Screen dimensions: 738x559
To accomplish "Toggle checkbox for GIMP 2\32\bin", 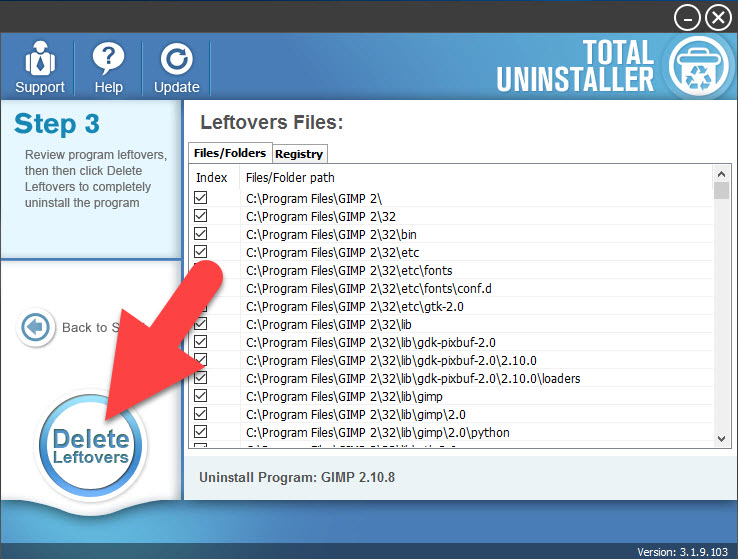I will click(x=201, y=234).
